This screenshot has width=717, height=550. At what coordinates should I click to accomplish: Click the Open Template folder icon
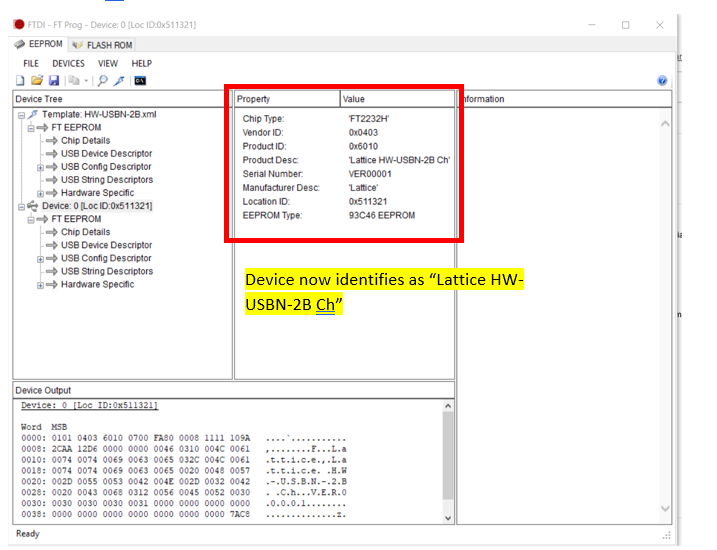click(x=37, y=81)
